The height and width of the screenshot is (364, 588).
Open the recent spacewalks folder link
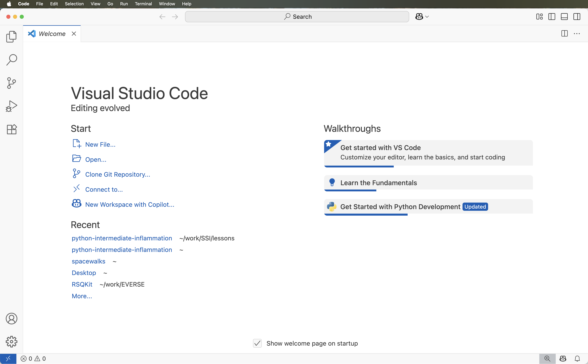88,261
